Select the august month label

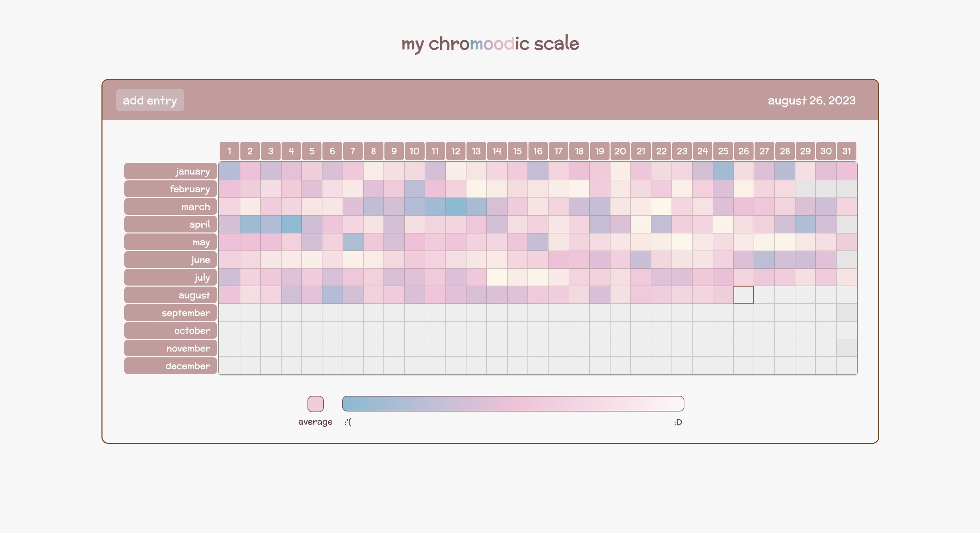(x=171, y=295)
